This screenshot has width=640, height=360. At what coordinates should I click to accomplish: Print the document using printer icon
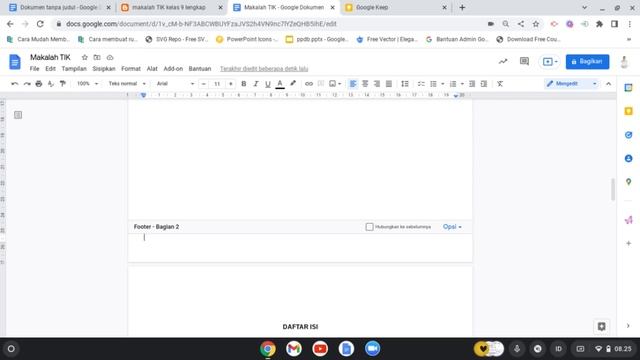coord(39,84)
